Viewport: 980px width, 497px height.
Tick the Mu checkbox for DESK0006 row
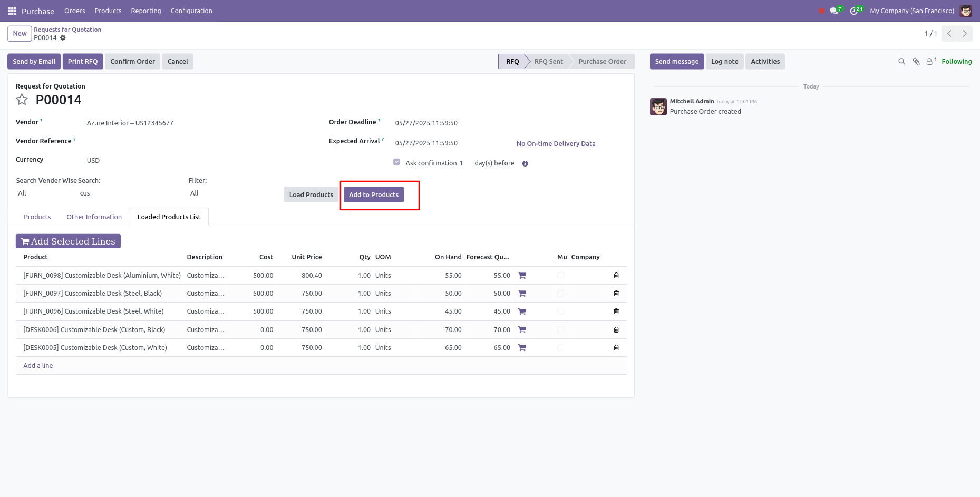(x=560, y=330)
